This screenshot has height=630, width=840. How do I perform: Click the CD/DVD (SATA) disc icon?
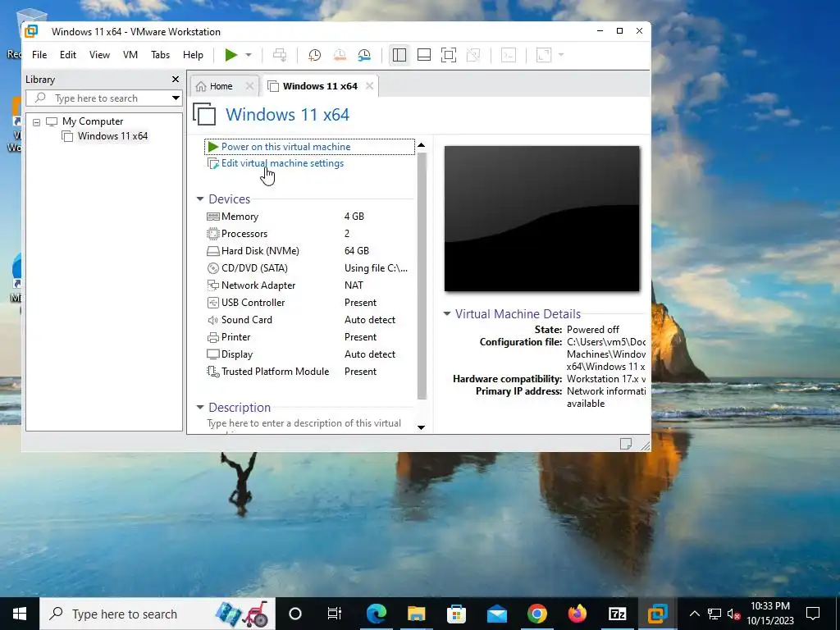pos(213,268)
